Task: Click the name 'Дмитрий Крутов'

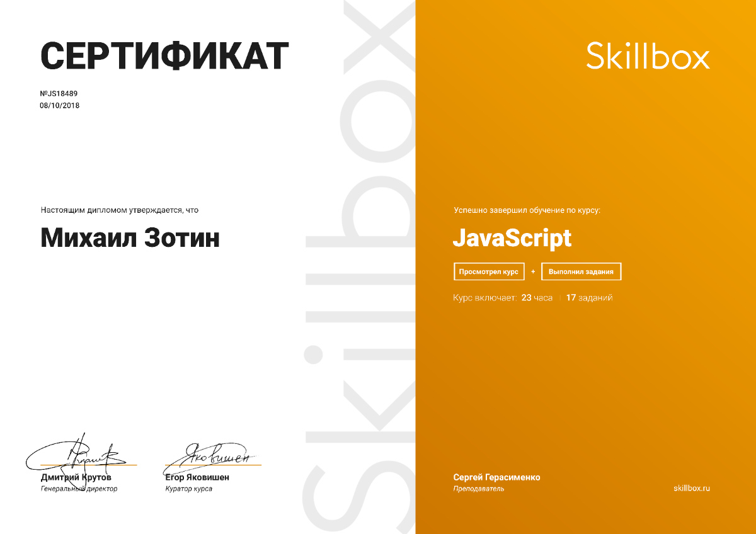Action: [x=76, y=477]
